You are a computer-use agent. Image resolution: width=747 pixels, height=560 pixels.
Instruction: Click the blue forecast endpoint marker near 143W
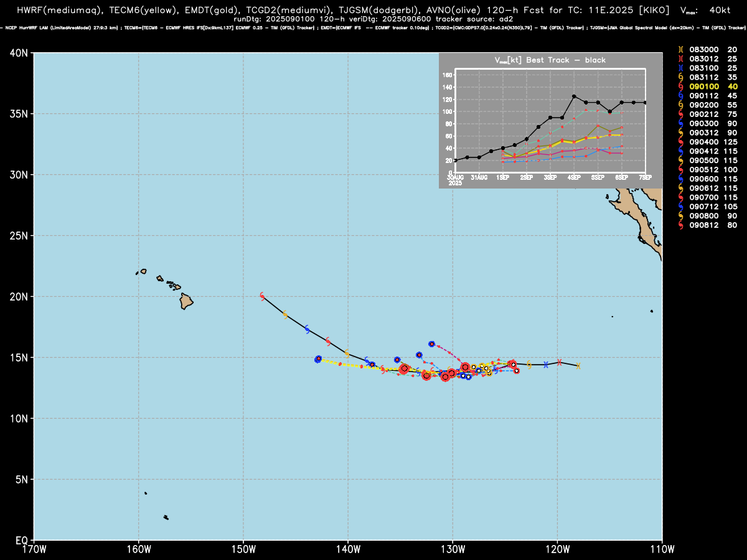click(318, 359)
